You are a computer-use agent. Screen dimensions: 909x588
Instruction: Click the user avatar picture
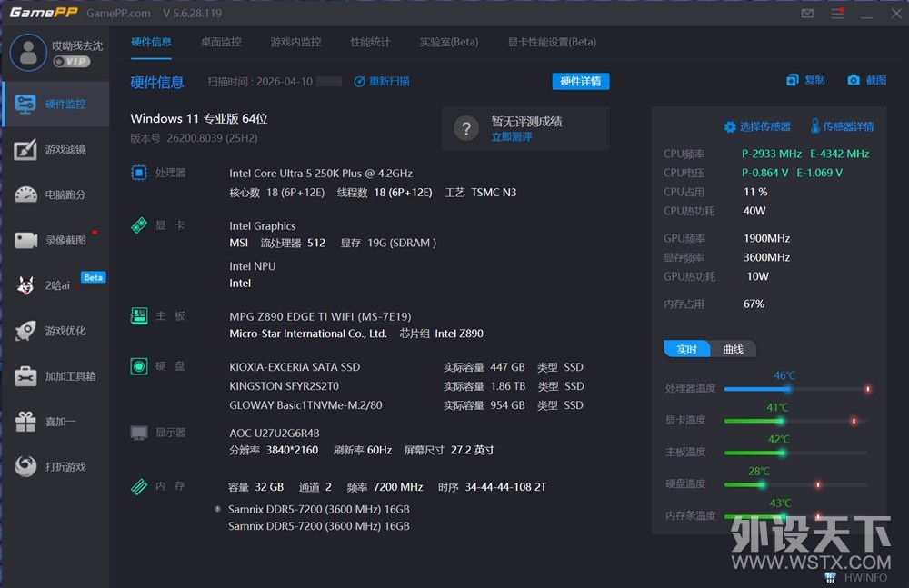[28, 52]
